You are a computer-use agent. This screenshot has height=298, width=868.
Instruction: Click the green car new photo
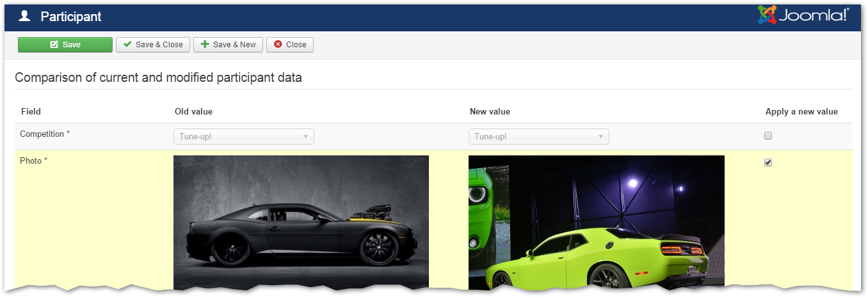coord(596,223)
